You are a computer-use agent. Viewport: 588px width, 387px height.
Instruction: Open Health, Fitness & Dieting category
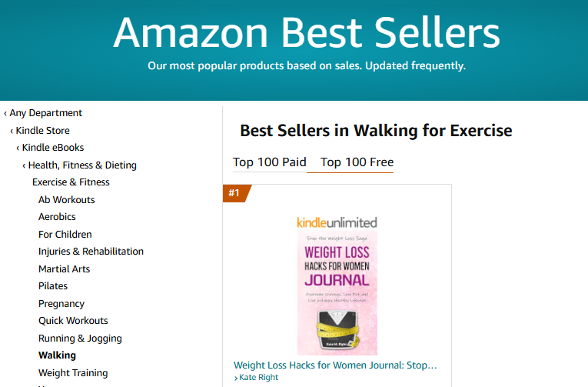pos(82,165)
